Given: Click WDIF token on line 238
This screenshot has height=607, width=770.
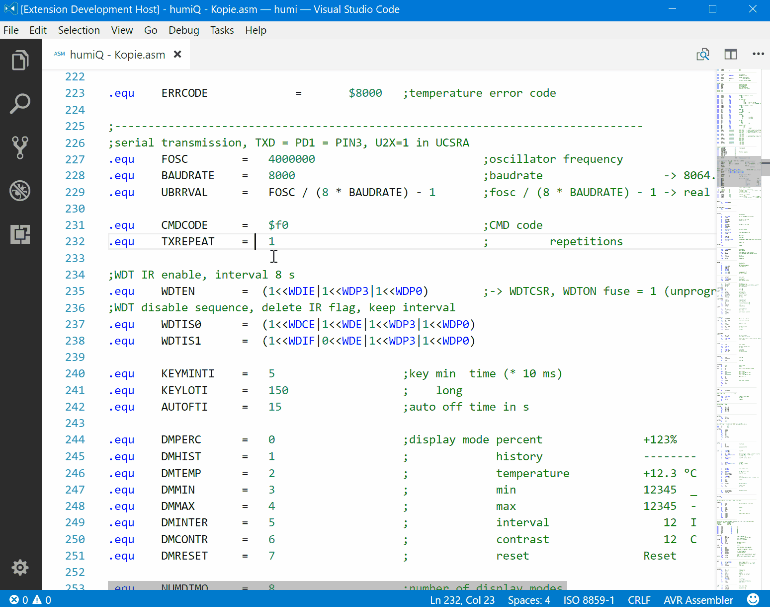Looking at the screenshot, I should pyautogui.click(x=301, y=341).
